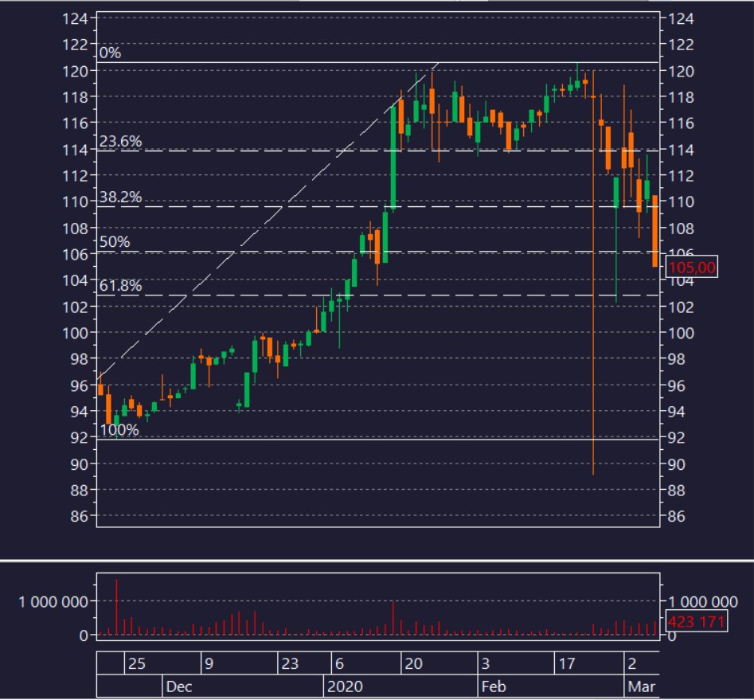Click 124 on the left price axis

click(75, 19)
